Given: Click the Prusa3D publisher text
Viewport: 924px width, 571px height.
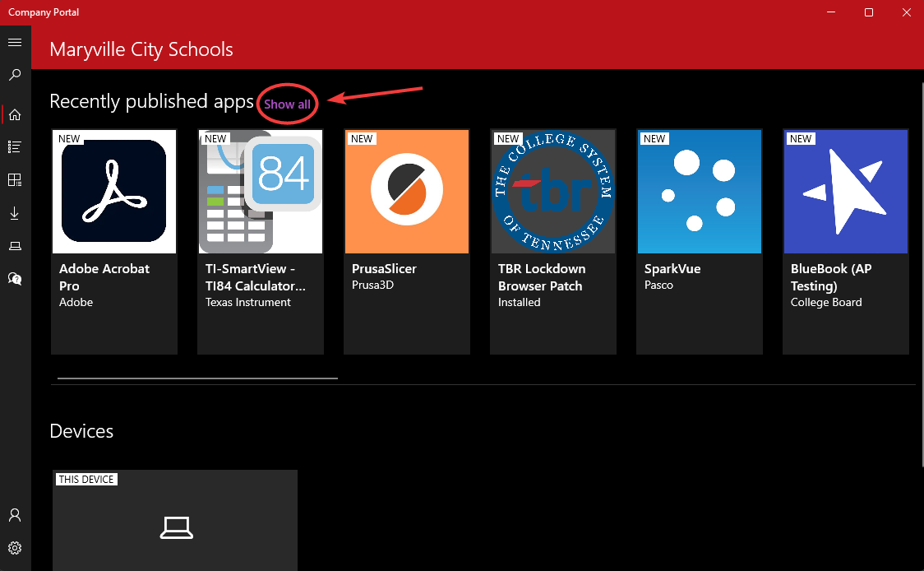Looking at the screenshot, I should [372, 285].
